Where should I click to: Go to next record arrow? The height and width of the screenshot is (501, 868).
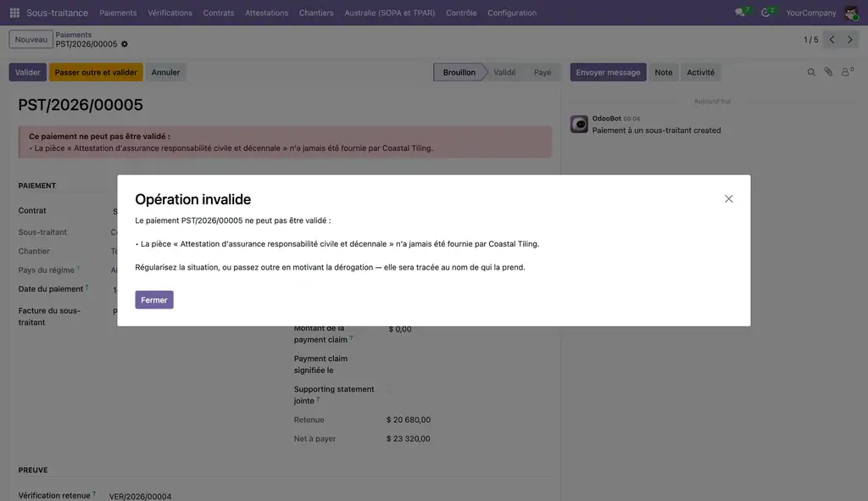click(850, 40)
